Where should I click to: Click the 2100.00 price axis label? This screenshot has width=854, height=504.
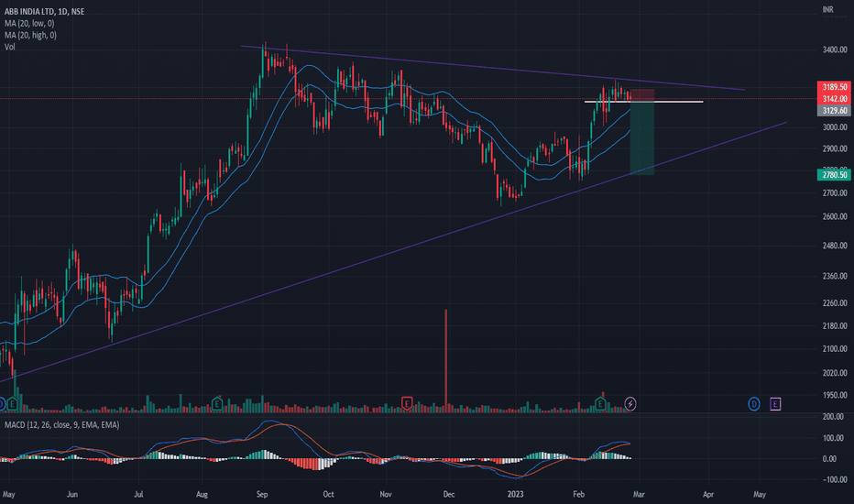[x=835, y=349]
